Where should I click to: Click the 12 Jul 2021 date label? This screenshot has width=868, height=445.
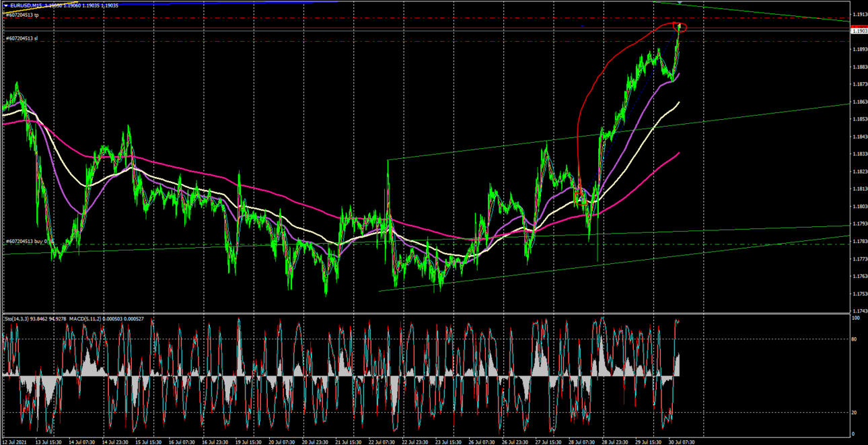click(15, 442)
